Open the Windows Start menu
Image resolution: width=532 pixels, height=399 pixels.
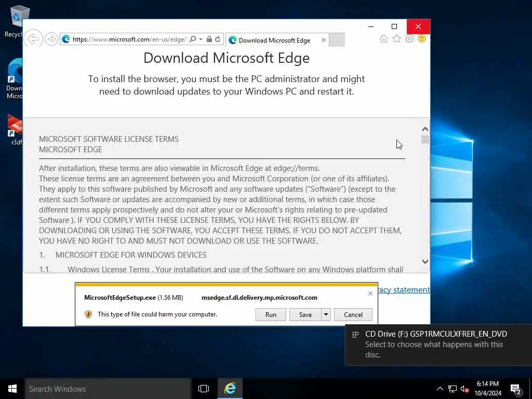point(12,389)
